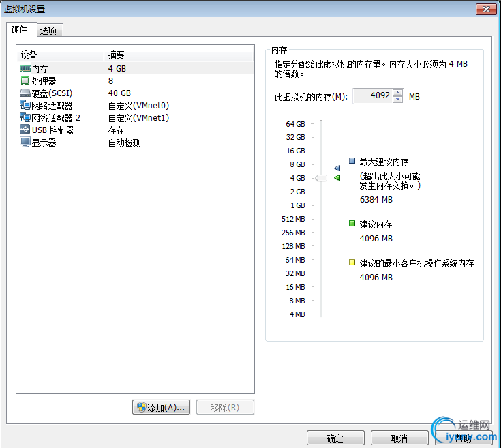The image size is (501, 448).
Task: Select the 网络适配器 2 row
Action: tap(136, 117)
